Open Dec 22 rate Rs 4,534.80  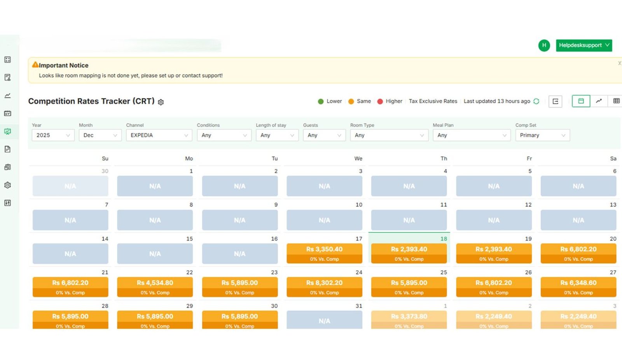pyautogui.click(x=155, y=287)
